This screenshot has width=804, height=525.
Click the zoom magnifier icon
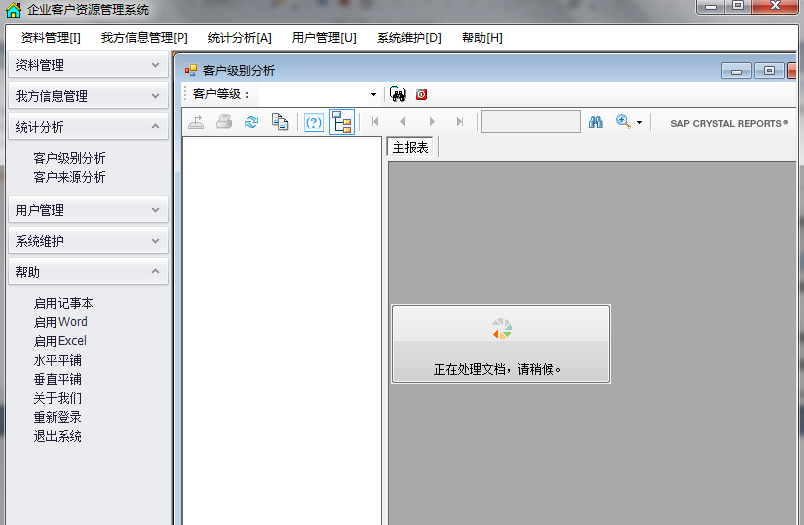click(623, 122)
